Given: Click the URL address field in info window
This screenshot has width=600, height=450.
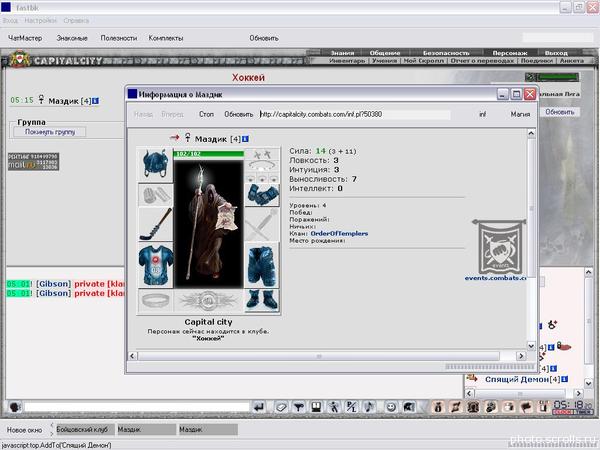Looking at the screenshot, I should [x=354, y=114].
